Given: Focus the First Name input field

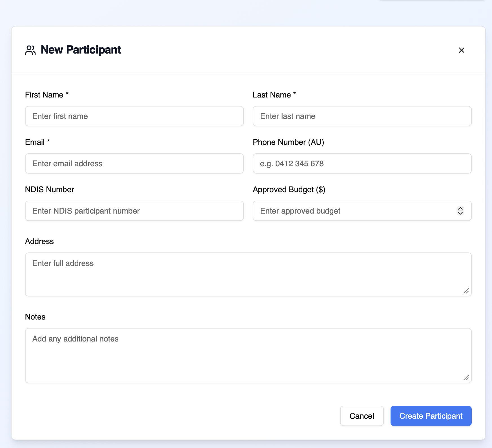Looking at the screenshot, I should point(134,116).
